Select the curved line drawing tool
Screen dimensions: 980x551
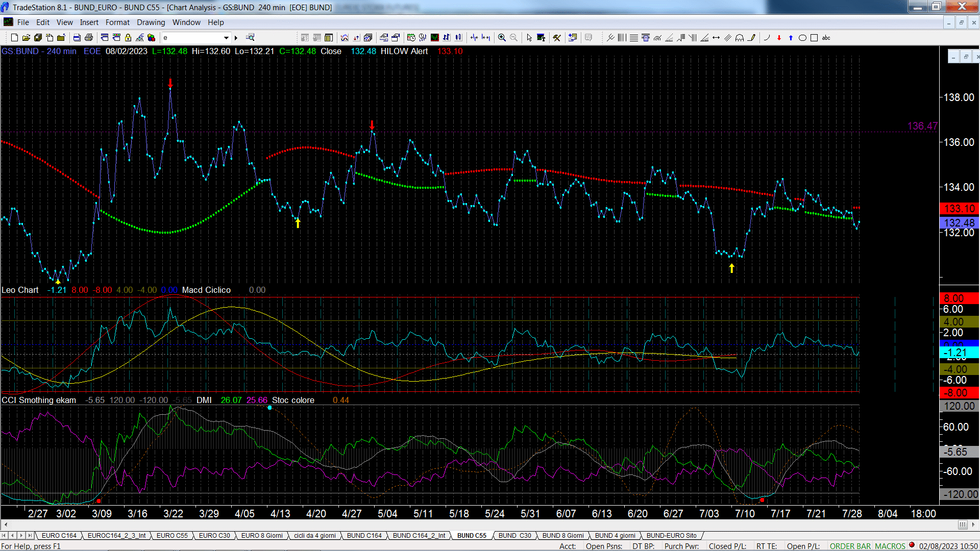[x=767, y=38]
